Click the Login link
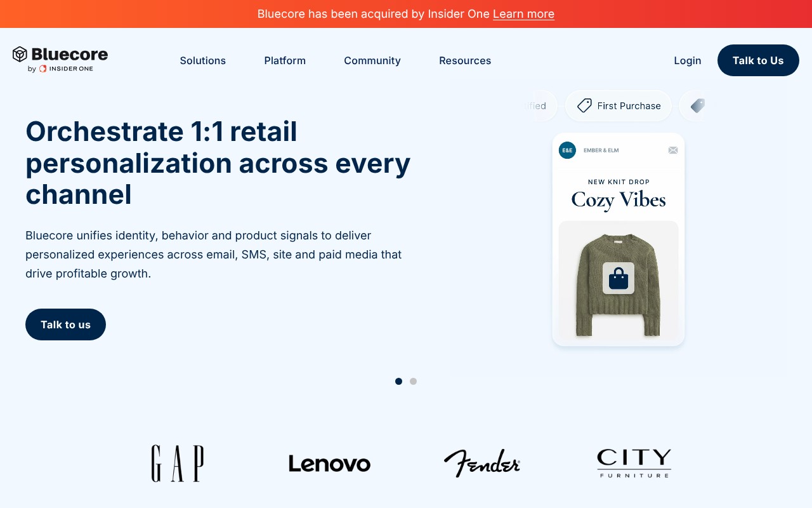The width and height of the screenshot is (812, 508). (x=688, y=60)
